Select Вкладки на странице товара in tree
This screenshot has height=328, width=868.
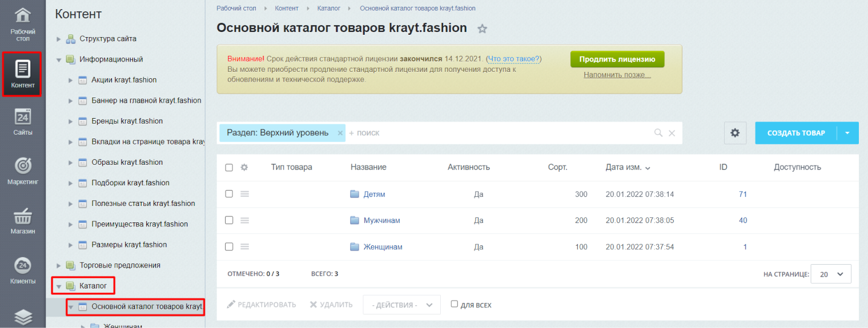pyautogui.click(x=148, y=141)
